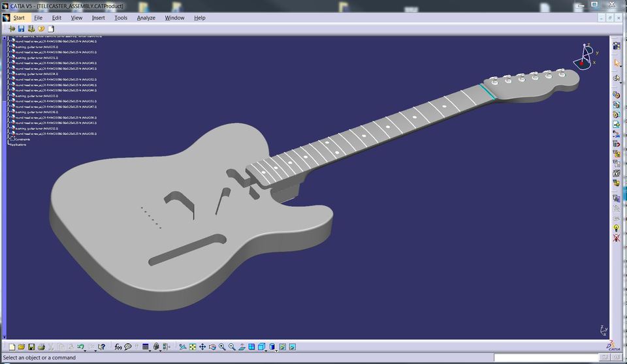Click the speech bubble comment icon
Viewport: 627px width, 364px height.
click(128, 347)
